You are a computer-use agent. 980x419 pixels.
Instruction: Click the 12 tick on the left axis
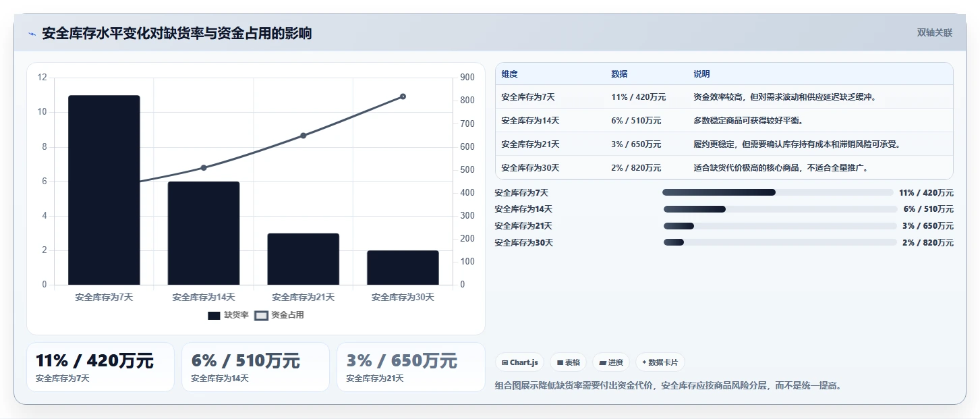pos(42,78)
